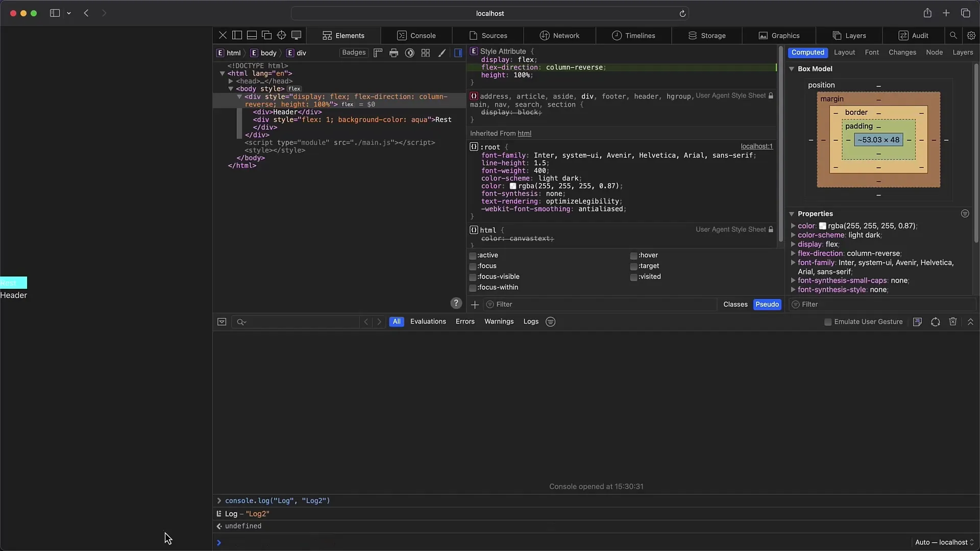Toggle the Warnings filter button
Viewport: 980px width, 551px height.
click(499, 321)
